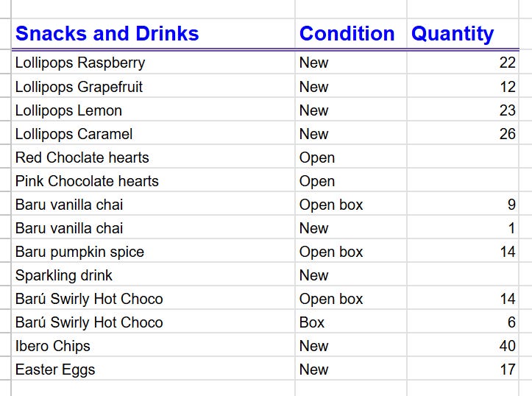
Task: Click Open condition for Red Choclate hearts
Action: [x=351, y=158]
